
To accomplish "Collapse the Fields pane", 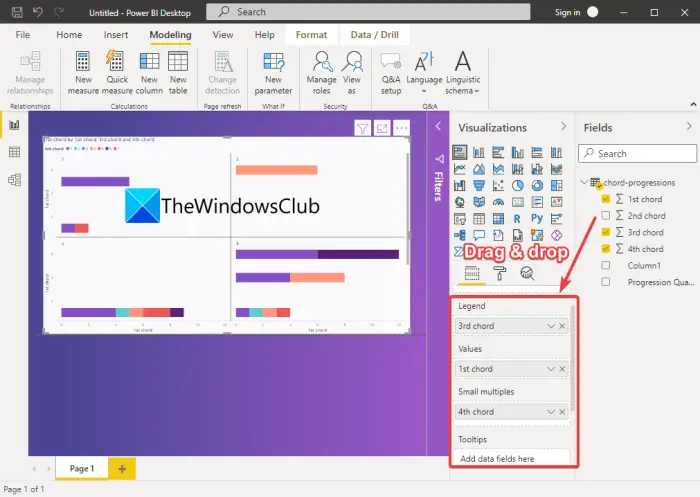I will 689,127.
